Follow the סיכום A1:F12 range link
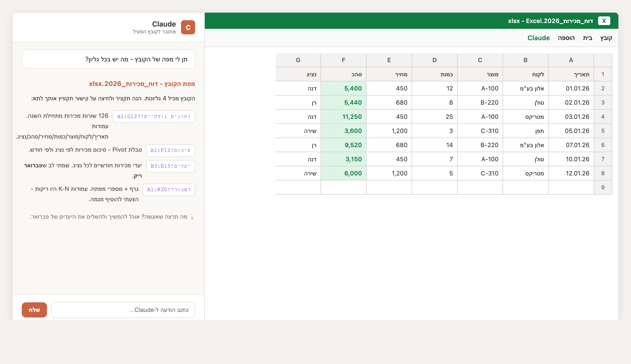This screenshot has width=631, height=364. click(x=171, y=150)
